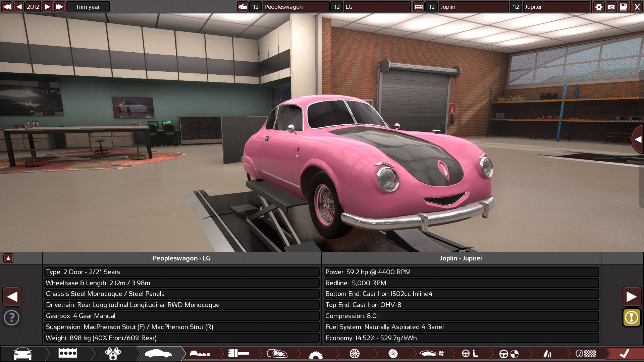644x362 pixels.
Task: Confirm the design with the checkmark tab
Action: tap(625, 354)
